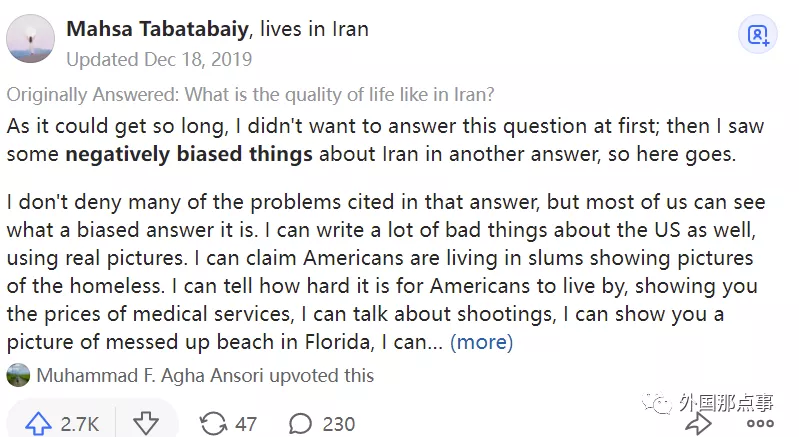Open Mahsa Tabatabaiy's profile picture
The height and width of the screenshot is (437, 799).
[x=30, y=38]
